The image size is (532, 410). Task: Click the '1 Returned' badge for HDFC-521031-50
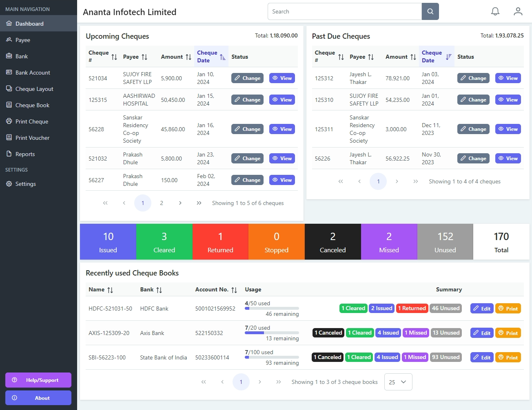tap(412, 309)
